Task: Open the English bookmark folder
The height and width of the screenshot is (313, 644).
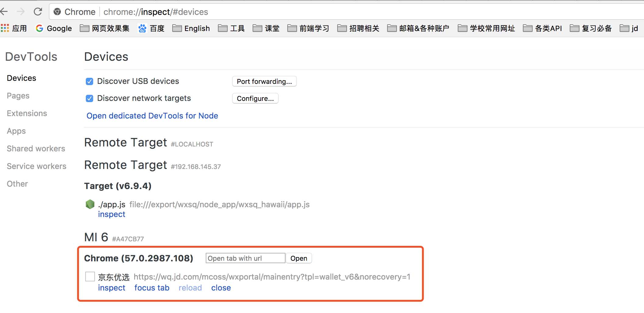Action: [x=191, y=28]
